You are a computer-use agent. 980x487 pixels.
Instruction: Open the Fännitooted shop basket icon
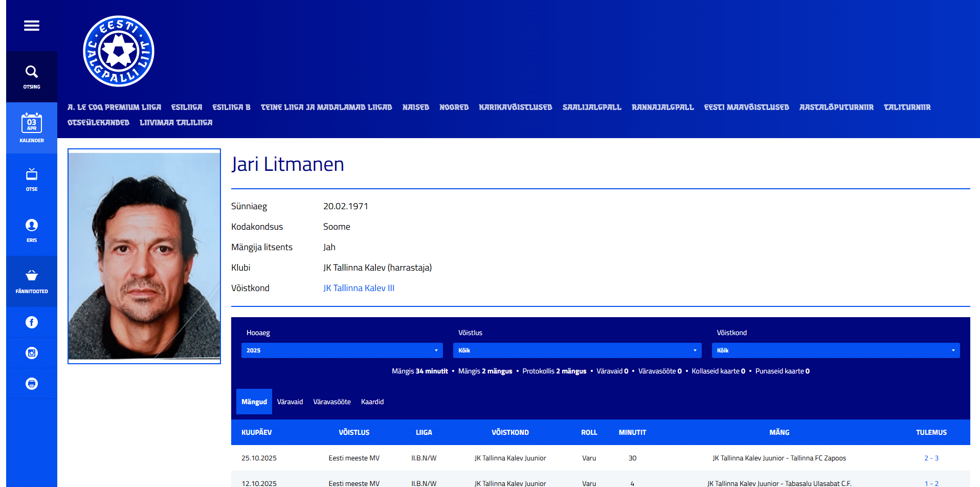[x=32, y=281]
